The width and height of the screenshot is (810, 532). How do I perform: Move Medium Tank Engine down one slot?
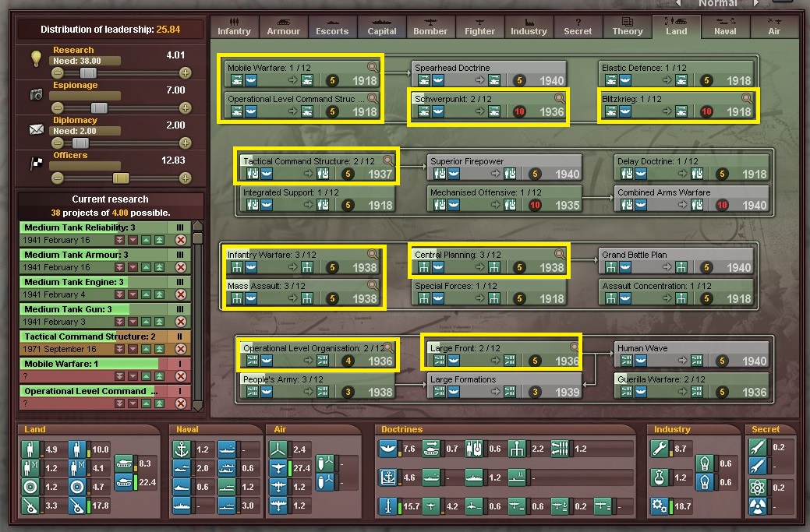click(133, 294)
